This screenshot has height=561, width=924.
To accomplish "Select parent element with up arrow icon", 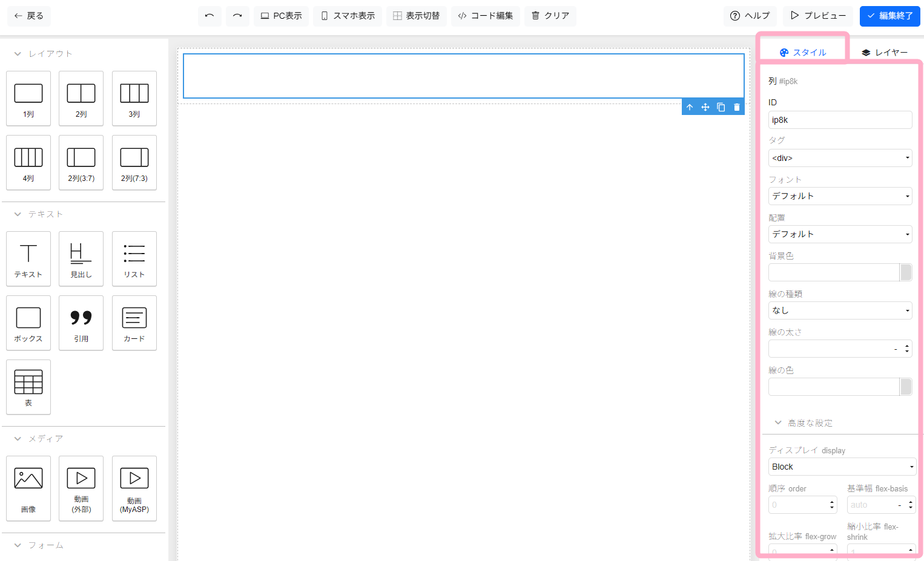I will pyautogui.click(x=690, y=107).
